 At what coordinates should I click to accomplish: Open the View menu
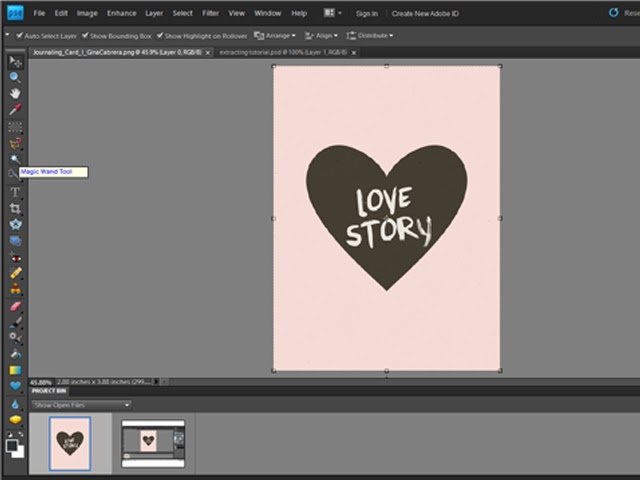237,13
